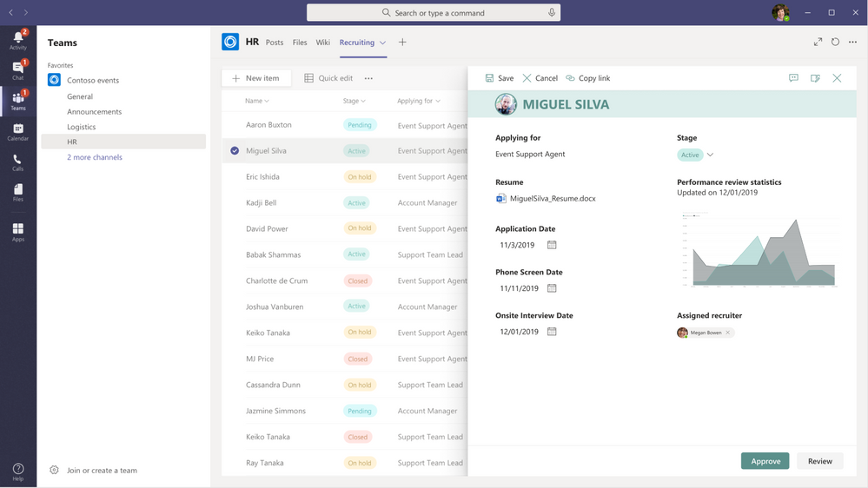Screen dimensions: 868x488
Task: Switch to the Wiki tab
Action: (x=322, y=42)
